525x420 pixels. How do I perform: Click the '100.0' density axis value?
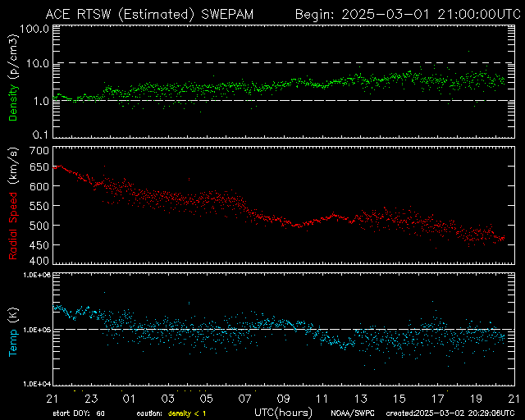click(x=34, y=29)
